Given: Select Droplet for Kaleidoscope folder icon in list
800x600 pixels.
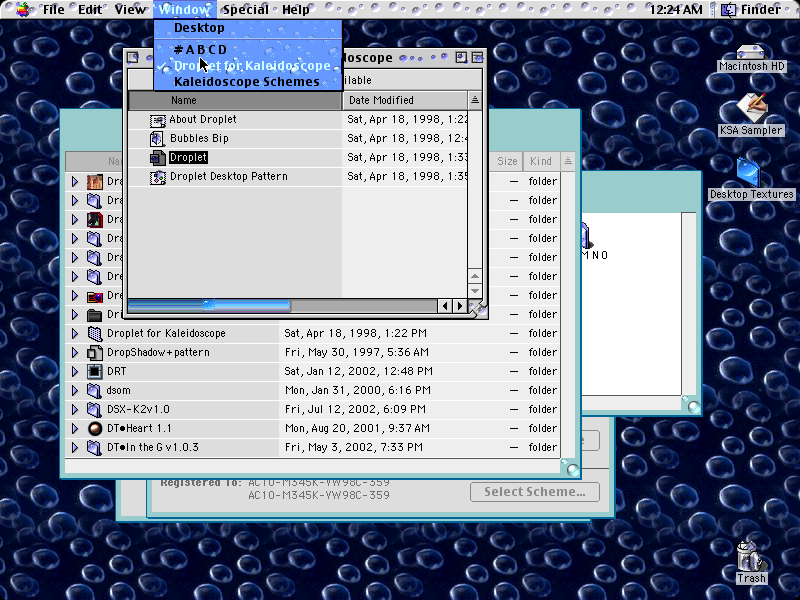Looking at the screenshot, I should pos(94,334).
